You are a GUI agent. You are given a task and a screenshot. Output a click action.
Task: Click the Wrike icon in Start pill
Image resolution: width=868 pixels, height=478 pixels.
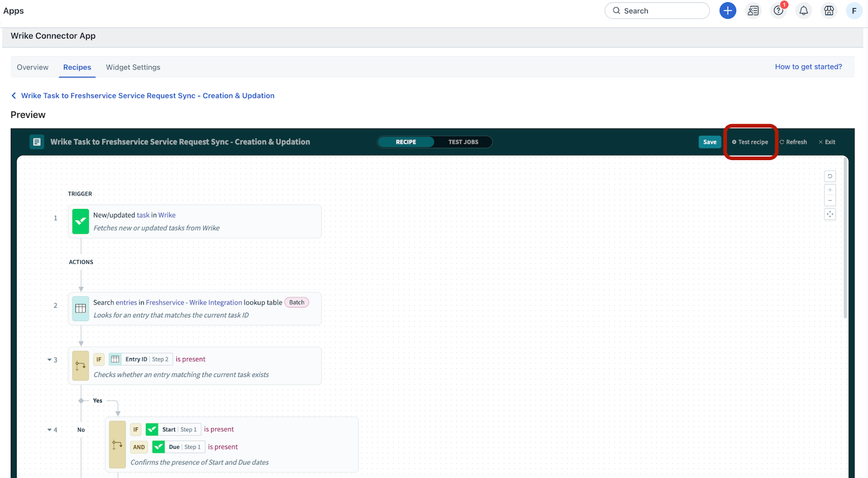point(152,429)
